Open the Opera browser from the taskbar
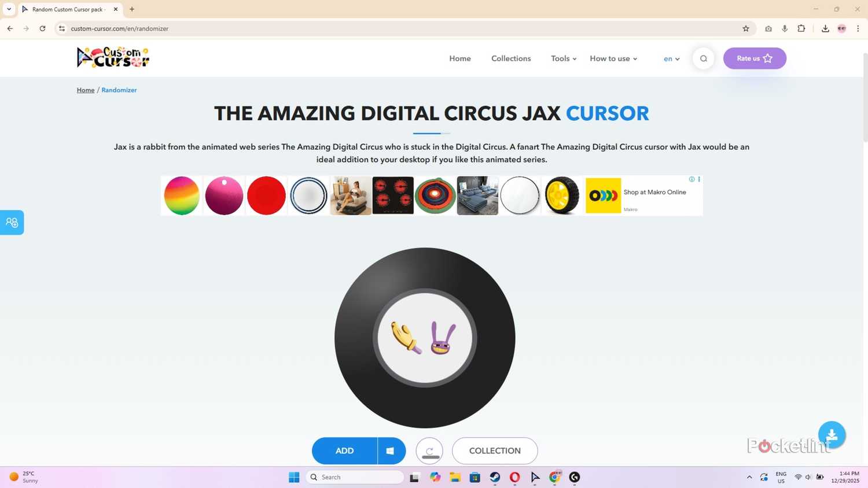 514,477
